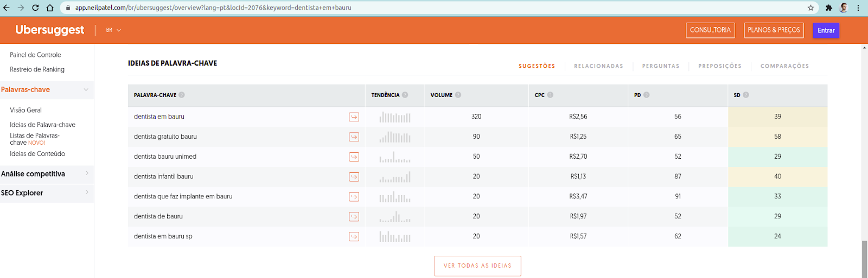Open the browser home page

click(50, 8)
